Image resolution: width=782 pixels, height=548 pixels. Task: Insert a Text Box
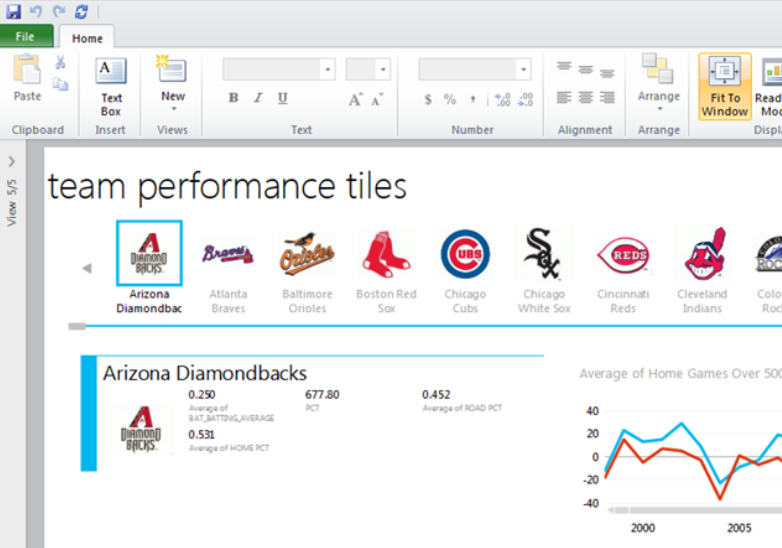(x=111, y=85)
